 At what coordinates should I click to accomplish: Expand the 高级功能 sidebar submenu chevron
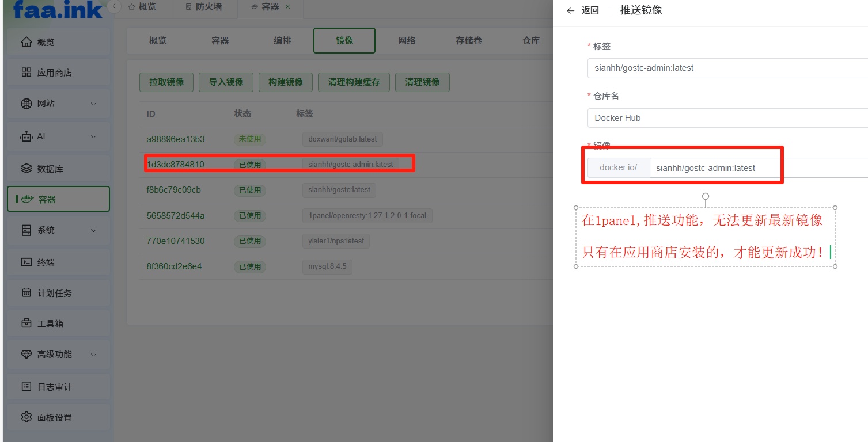(94, 355)
